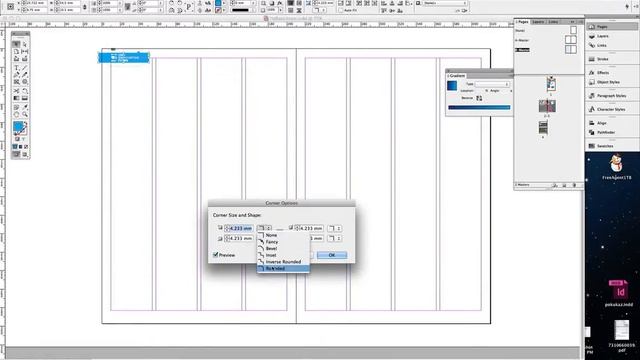Switch to the Links tab
This screenshot has width=640, height=360.
click(x=553, y=22)
